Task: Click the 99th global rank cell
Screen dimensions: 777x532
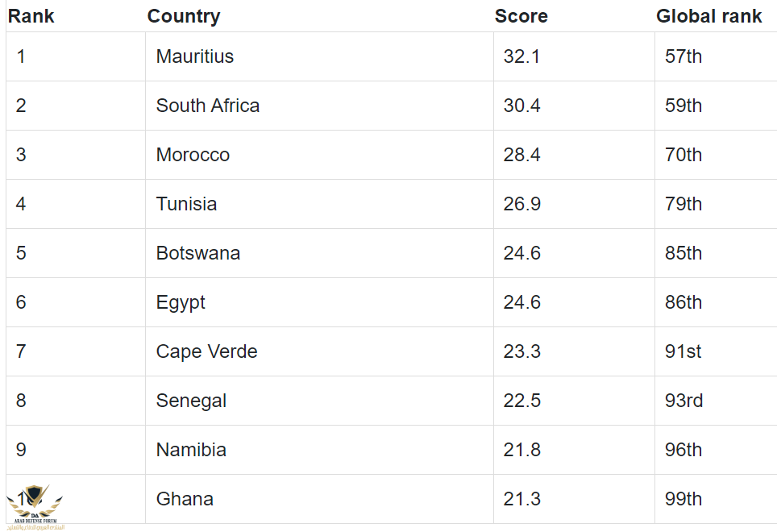Action: (x=716, y=499)
